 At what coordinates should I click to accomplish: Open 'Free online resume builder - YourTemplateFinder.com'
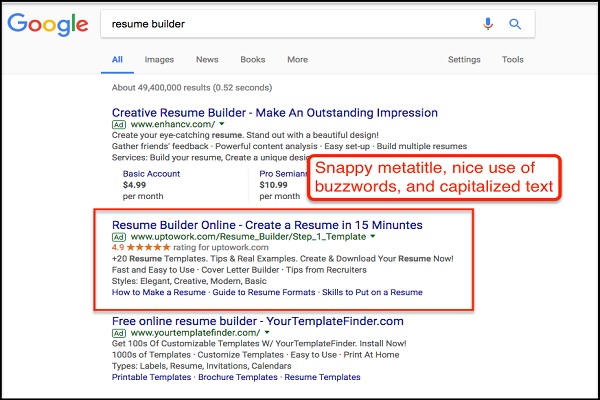(x=258, y=321)
